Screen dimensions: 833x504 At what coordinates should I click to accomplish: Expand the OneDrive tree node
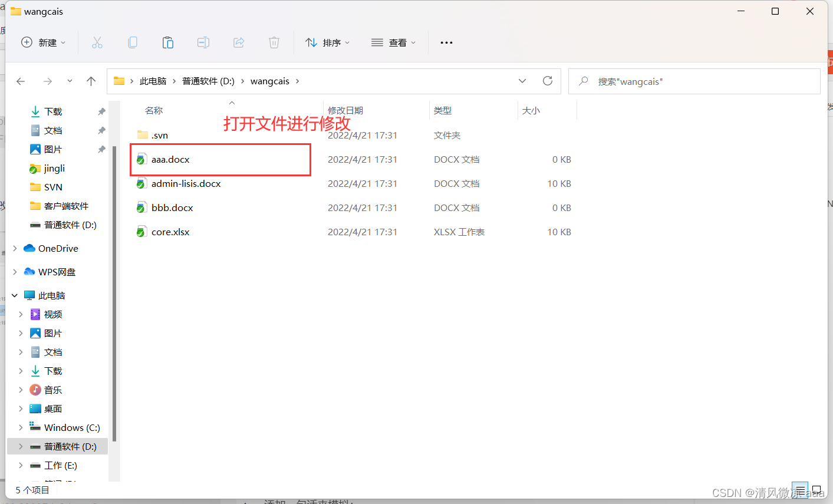[15, 248]
